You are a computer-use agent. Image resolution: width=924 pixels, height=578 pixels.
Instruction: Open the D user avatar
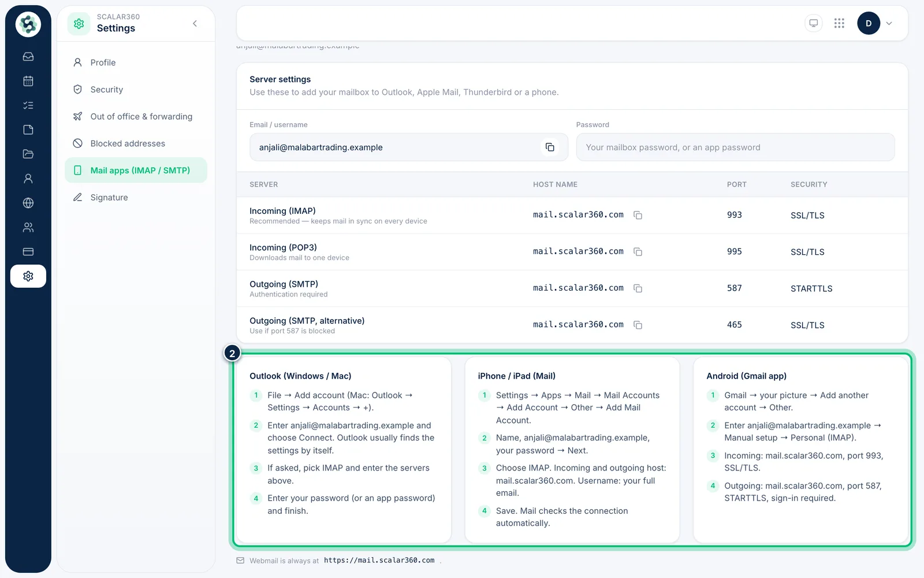[869, 23]
